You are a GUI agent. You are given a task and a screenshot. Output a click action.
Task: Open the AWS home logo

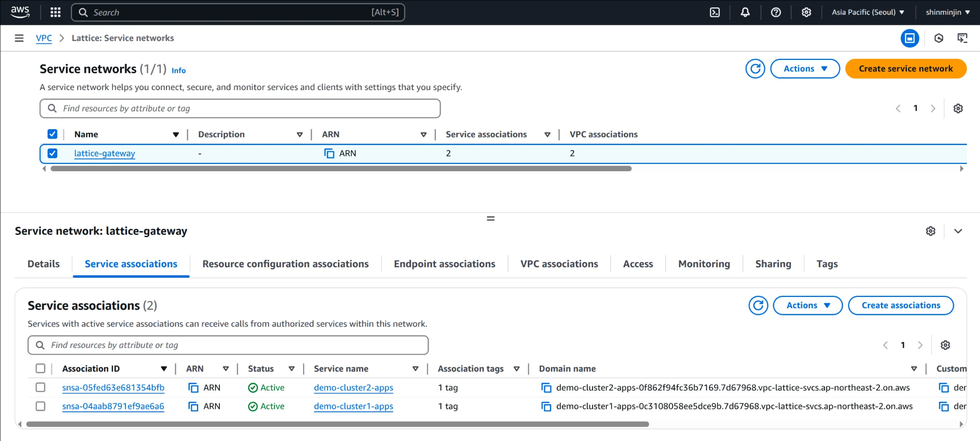click(20, 12)
